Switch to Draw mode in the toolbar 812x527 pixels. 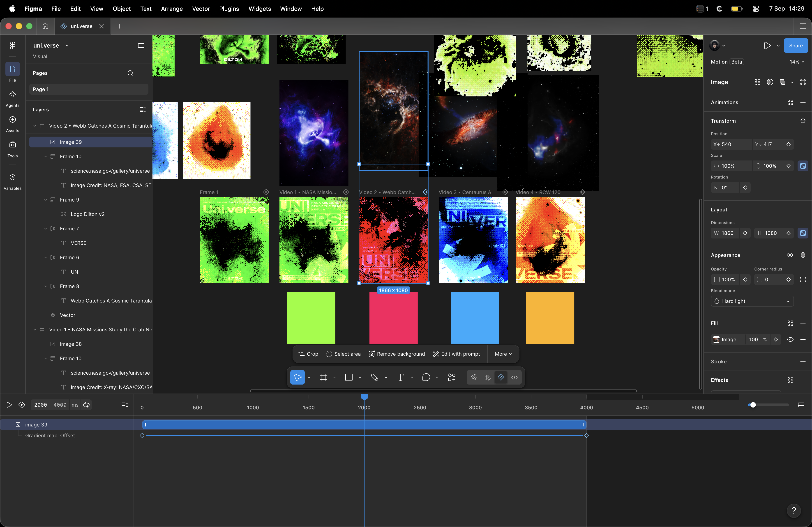pos(473,377)
